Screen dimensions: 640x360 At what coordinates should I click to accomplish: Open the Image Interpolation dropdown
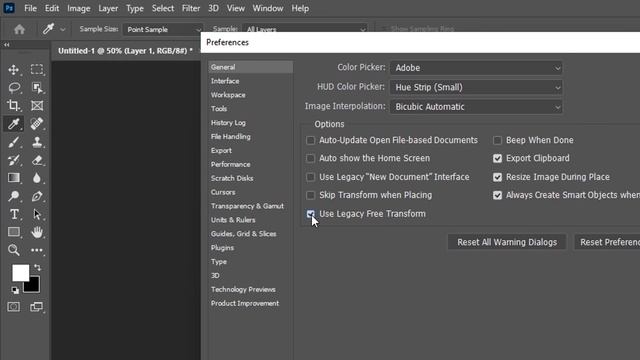tap(476, 107)
